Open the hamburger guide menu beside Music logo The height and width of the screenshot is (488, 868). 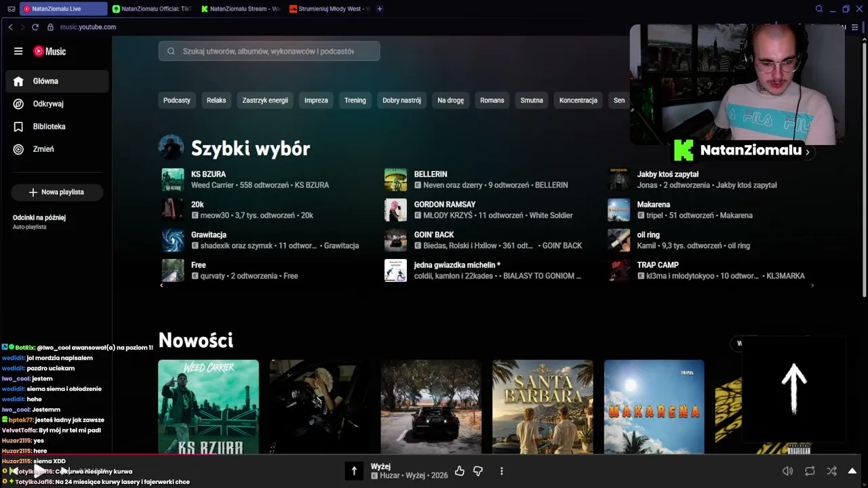tap(18, 52)
